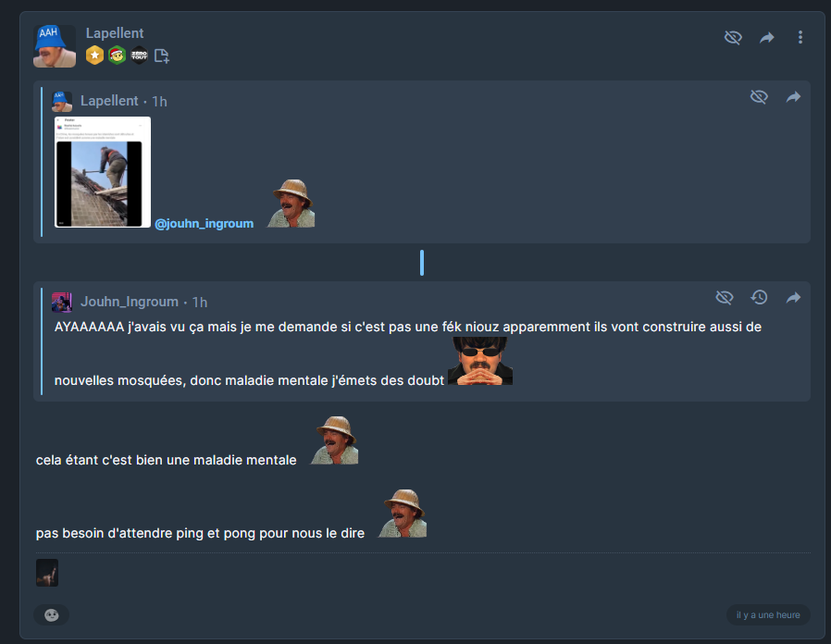This screenshot has width=831, height=644.
Task: Click Lapellent's small avatar in the first quote
Action: click(x=62, y=101)
